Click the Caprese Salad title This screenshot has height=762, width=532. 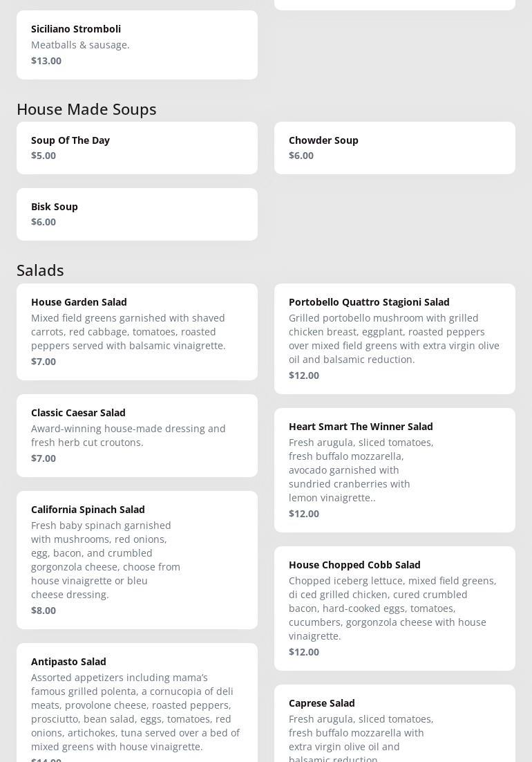(322, 703)
